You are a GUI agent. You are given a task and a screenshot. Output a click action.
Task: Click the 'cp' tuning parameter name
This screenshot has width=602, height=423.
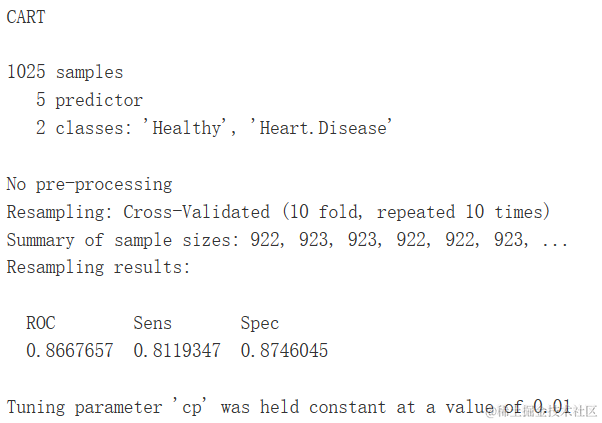[190, 407]
